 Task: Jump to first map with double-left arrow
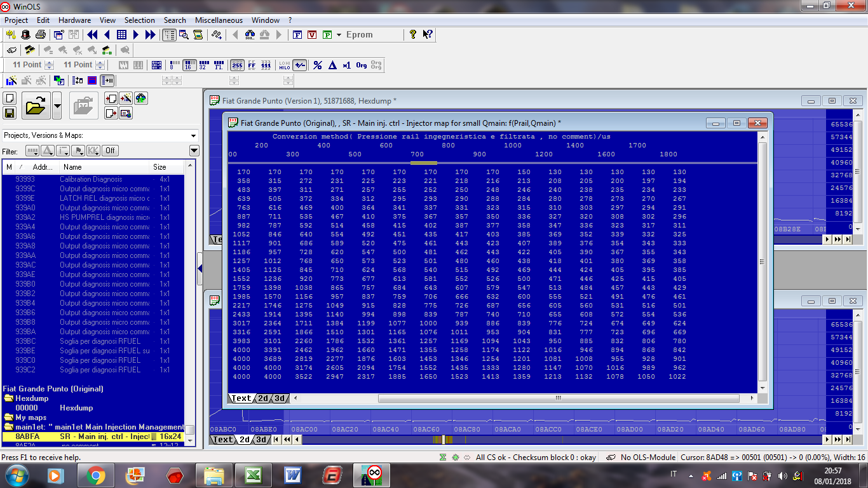tap(92, 35)
